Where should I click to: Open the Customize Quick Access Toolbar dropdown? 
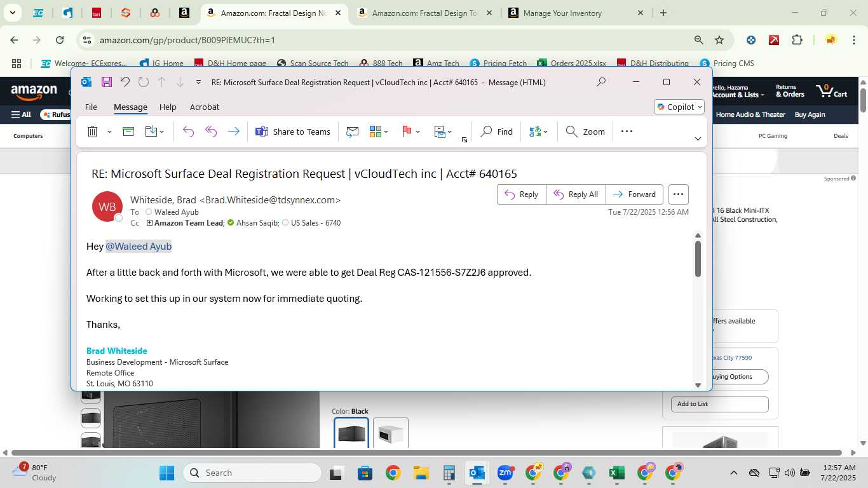[x=198, y=82]
